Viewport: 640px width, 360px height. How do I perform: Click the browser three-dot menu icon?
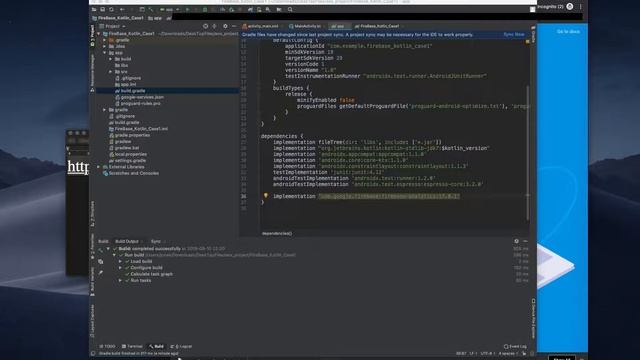click(x=580, y=7)
